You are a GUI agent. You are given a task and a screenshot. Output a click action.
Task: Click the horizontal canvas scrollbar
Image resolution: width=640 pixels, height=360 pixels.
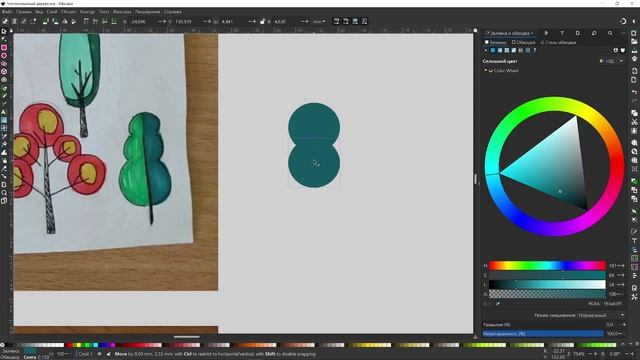click(x=187, y=337)
